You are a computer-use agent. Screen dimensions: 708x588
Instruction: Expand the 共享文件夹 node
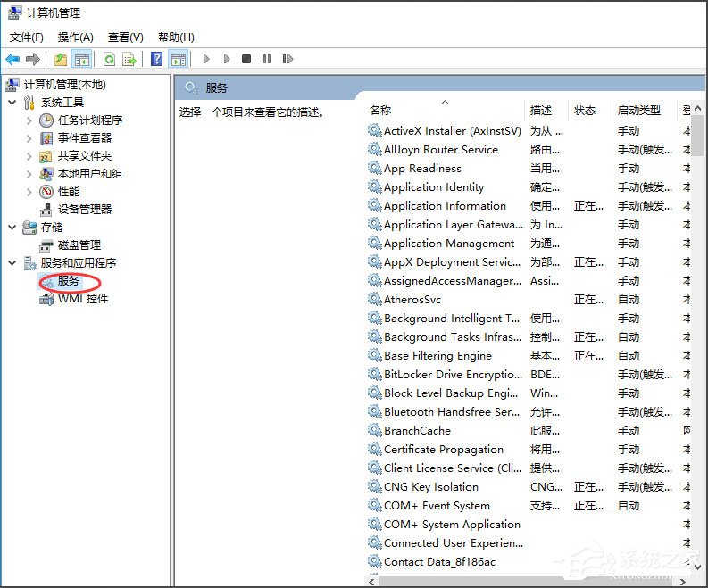[x=29, y=156]
